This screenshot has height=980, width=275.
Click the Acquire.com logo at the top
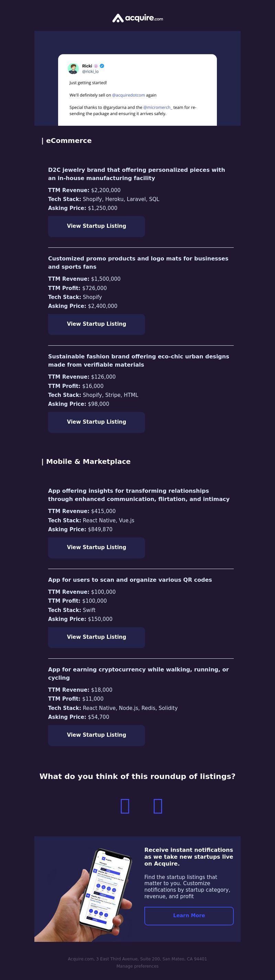(137, 18)
